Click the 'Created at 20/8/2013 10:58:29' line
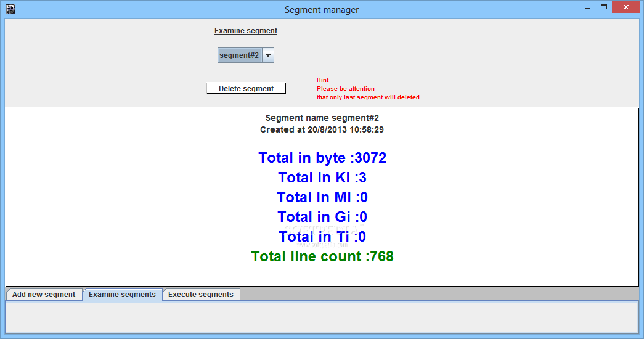This screenshot has height=339, width=644. coord(322,130)
